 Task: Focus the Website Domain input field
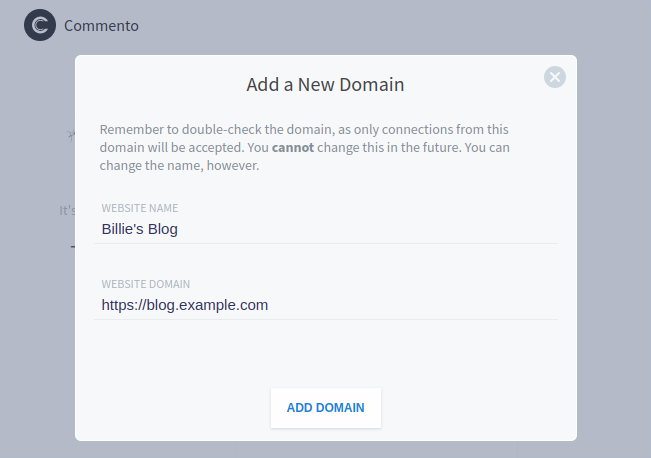(x=326, y=305)
